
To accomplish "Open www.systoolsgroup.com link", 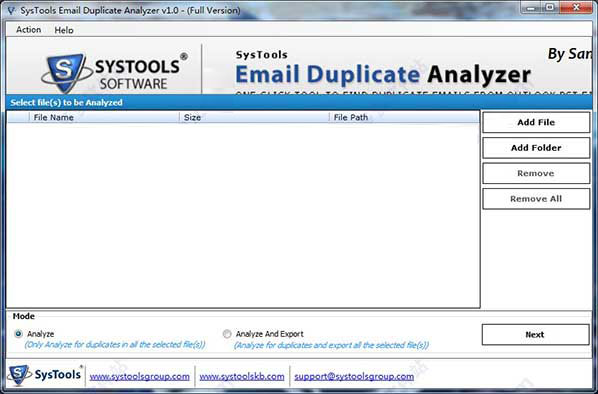I will pos(140,376).
